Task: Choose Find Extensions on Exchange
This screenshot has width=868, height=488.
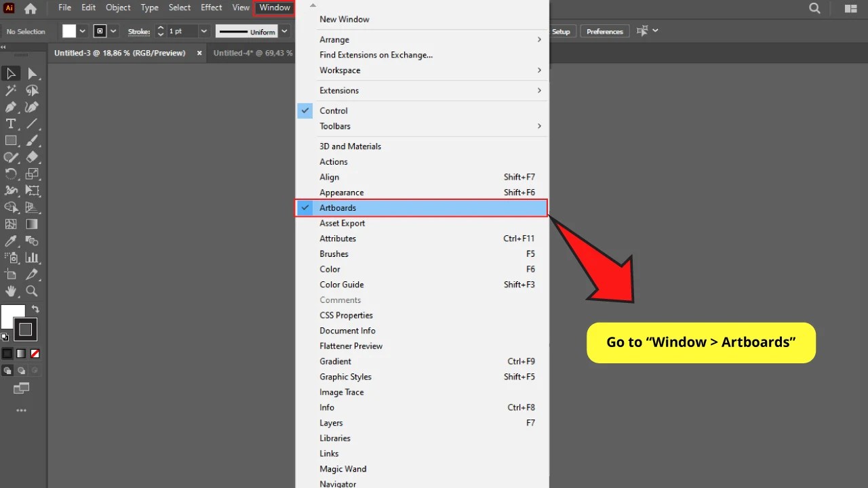Action: [x=376, y=55]
